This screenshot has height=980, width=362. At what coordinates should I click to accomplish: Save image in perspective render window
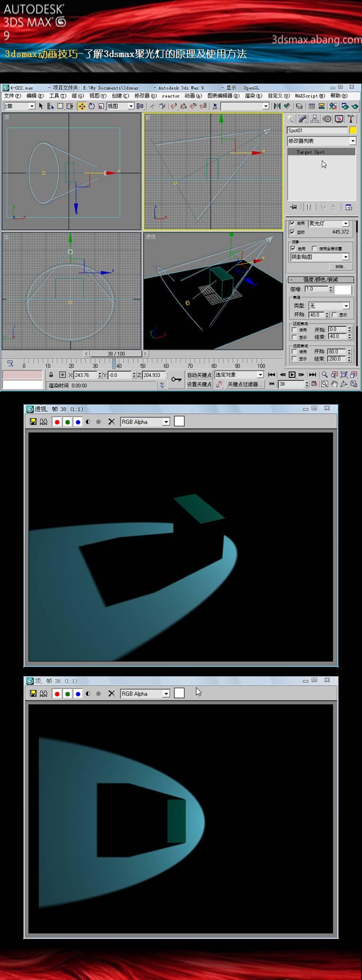[33, 422]
